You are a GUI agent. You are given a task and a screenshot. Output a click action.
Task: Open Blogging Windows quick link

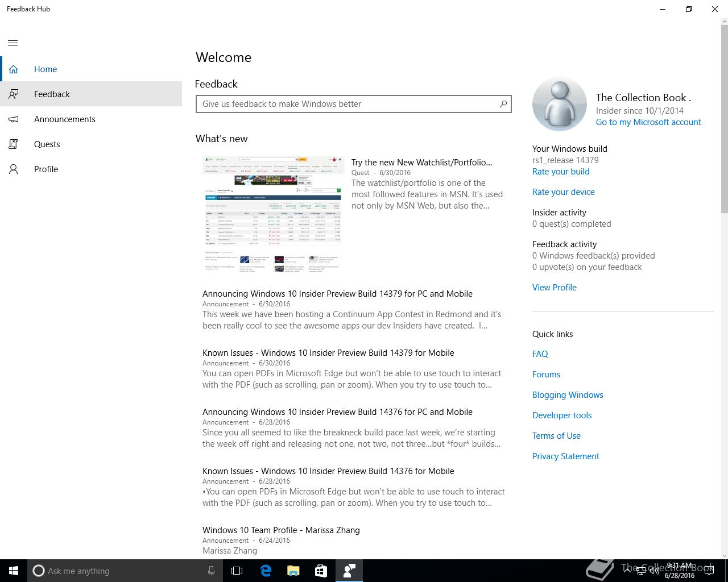pos(568,395)
